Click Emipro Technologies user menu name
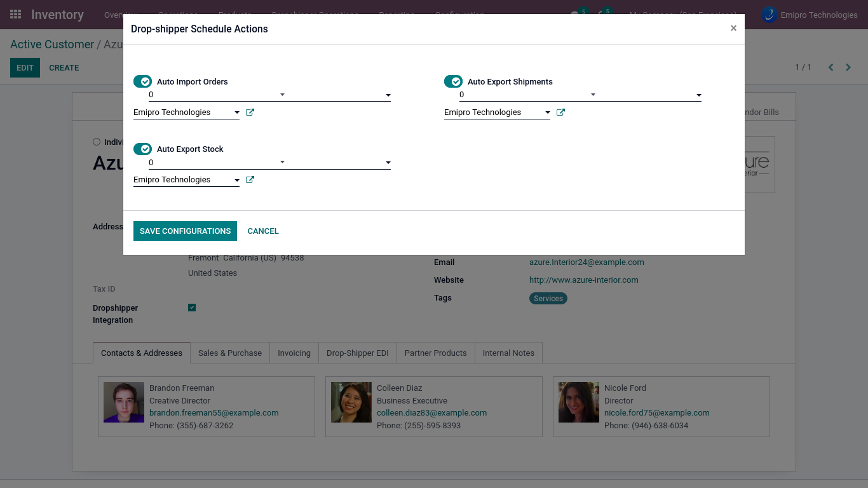This screenshot has width=868, height=488. click(819, 15)
